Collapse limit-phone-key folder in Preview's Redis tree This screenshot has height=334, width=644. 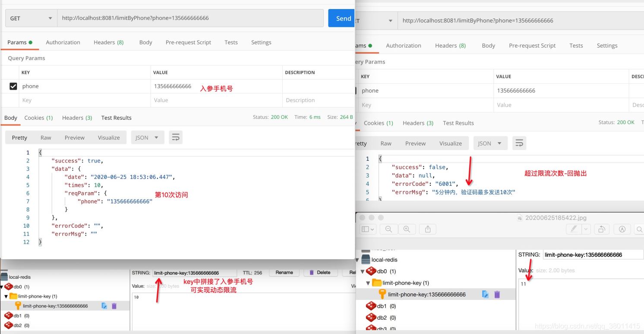point(368,283)
